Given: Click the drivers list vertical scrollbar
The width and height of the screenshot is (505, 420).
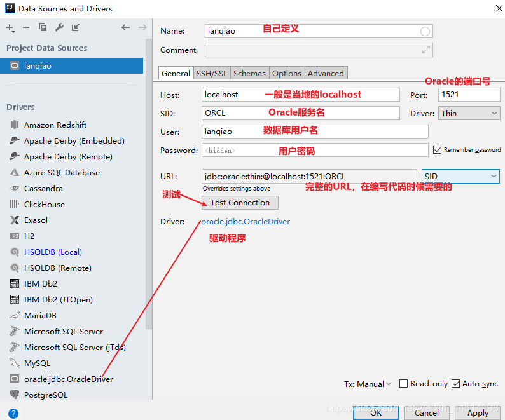Looking at the screenshot, I should 148,184.
